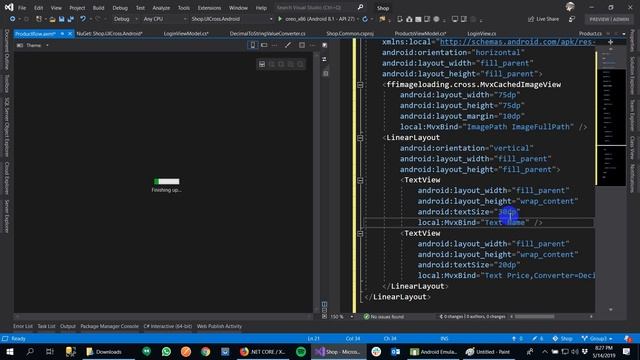
Task: Click the designer pen/edit icon
Action: [288, 45]
